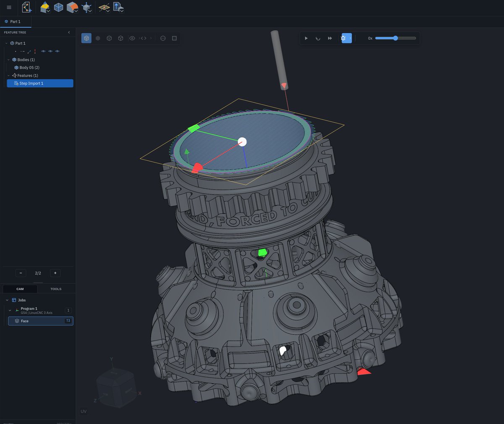504x424 pixels.
Task: Switch to the Part 1 document tab
Action: pyautogui.click(x=16, y=21)
